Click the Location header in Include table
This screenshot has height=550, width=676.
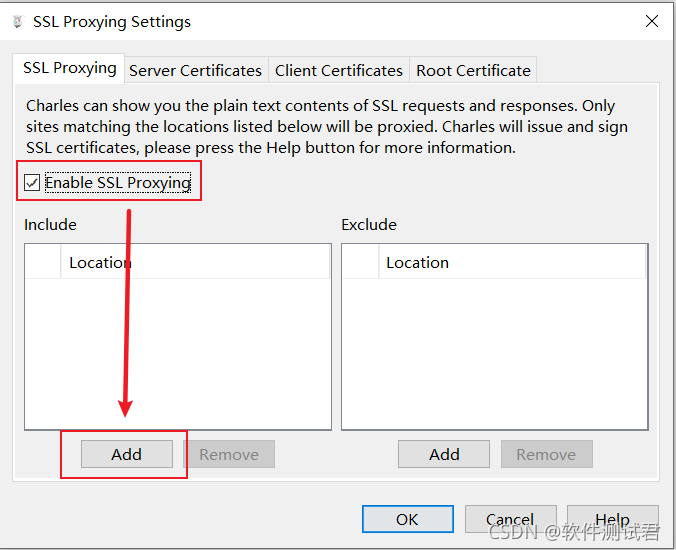click(195, 262)
